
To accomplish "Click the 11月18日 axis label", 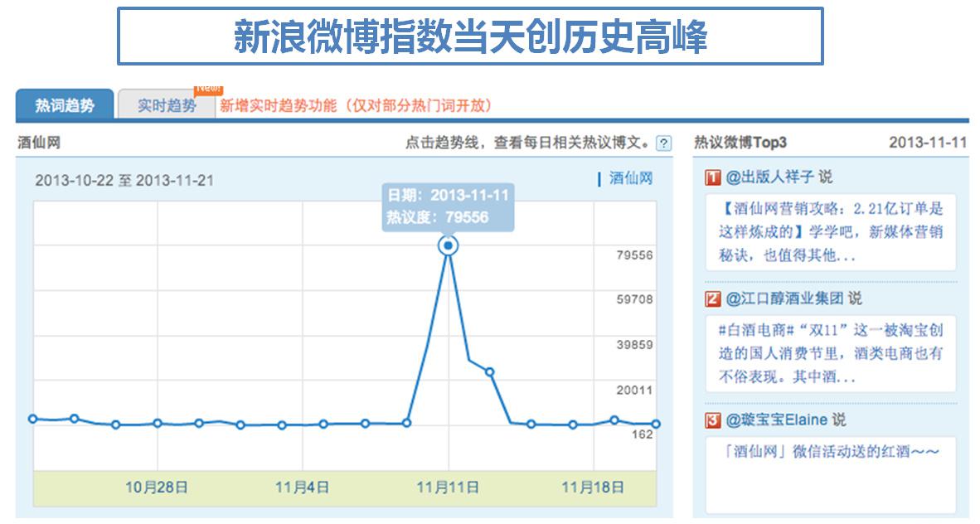I will tap(593, 488).
